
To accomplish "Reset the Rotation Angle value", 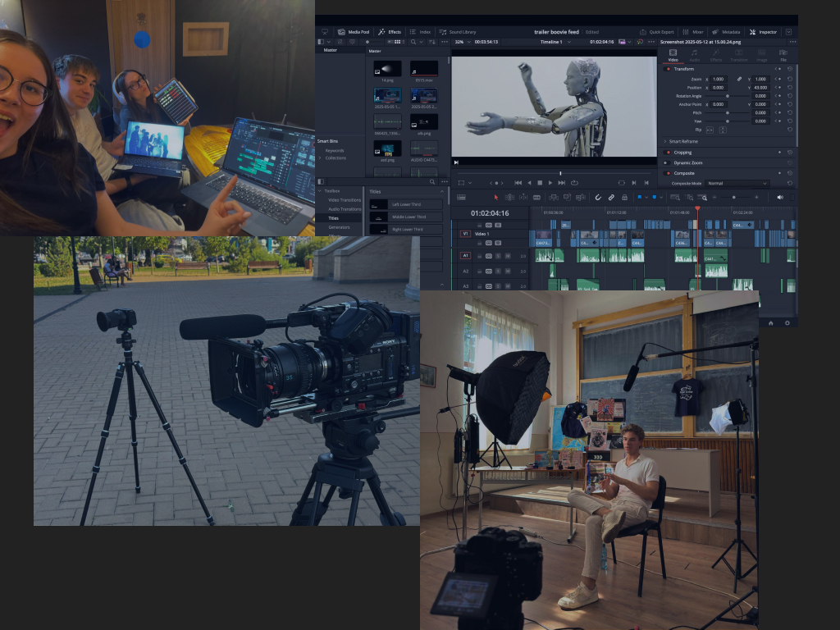I will [790, 96].
